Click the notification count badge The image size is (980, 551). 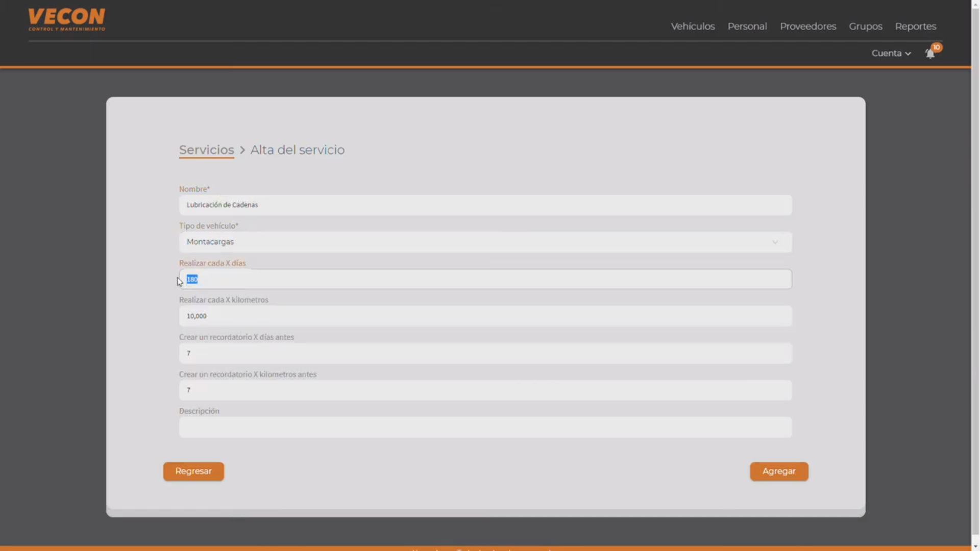[x=937, y=47]
